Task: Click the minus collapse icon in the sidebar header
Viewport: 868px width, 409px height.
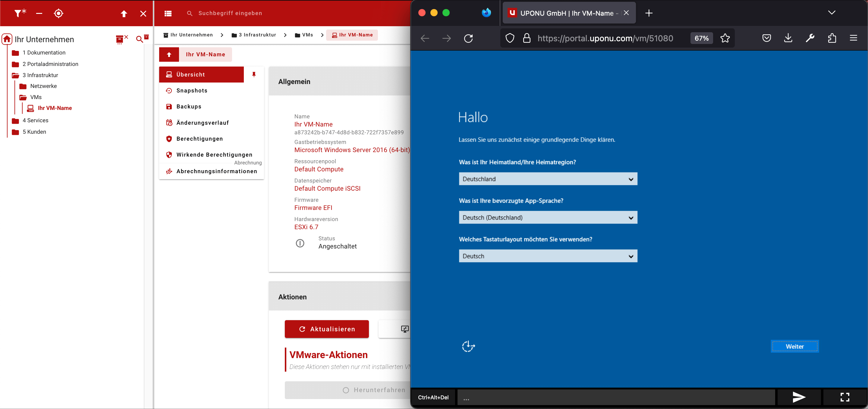Action: coord(39,14)
